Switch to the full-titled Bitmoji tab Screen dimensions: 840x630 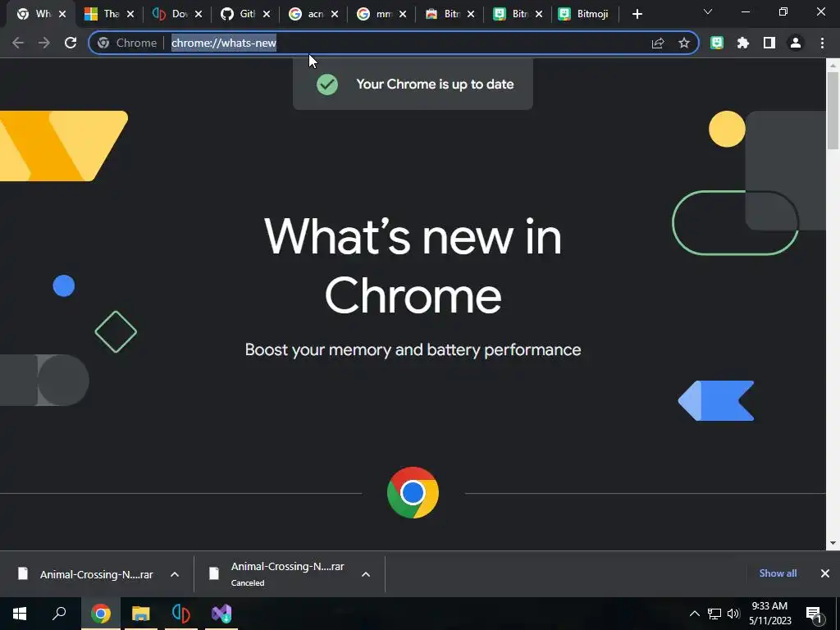583,15
